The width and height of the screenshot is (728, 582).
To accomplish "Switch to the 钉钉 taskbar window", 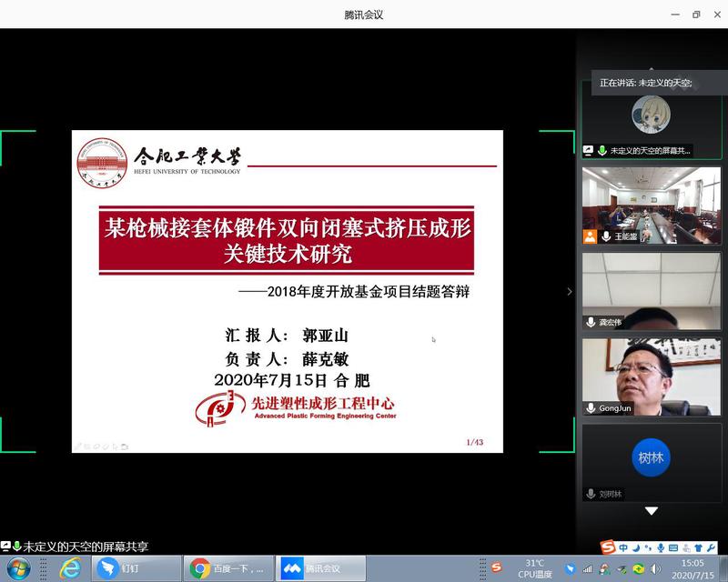I will (x=136, y=568).
